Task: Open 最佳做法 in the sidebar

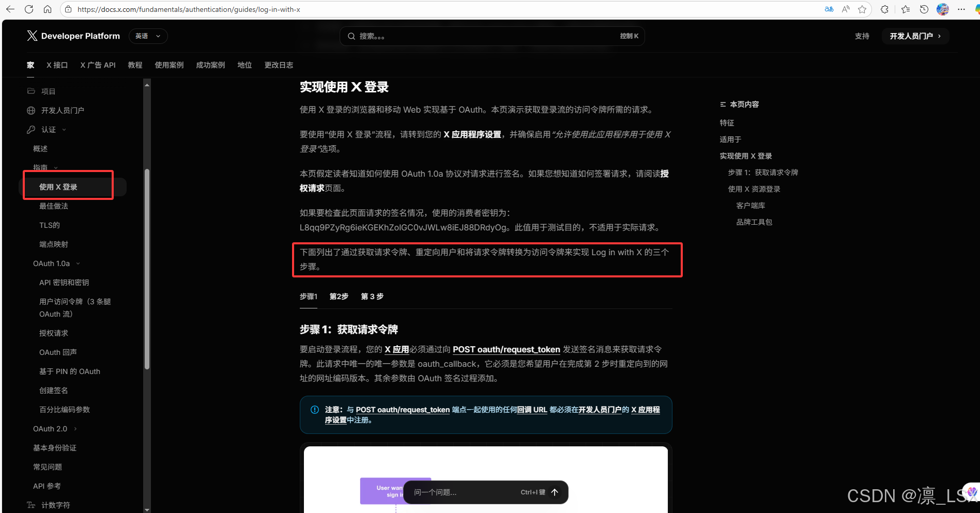Action: pyautogui.click(x=54, y=206)
